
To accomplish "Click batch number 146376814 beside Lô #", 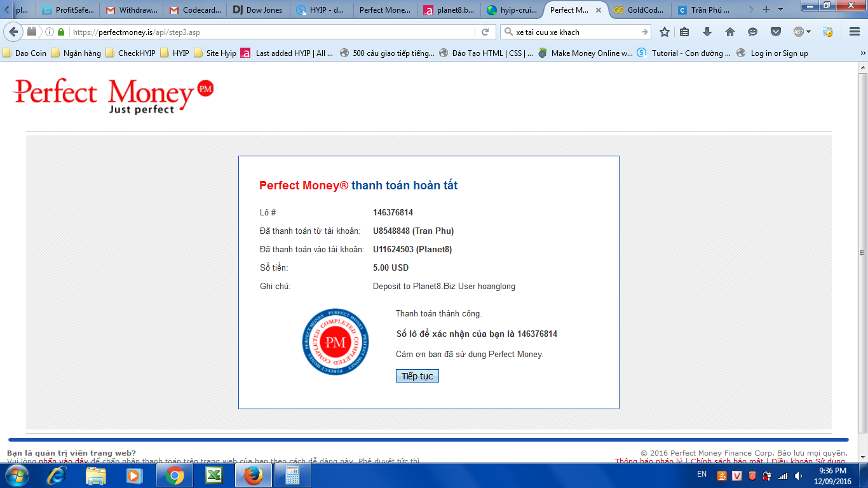I will click(393, 212).
